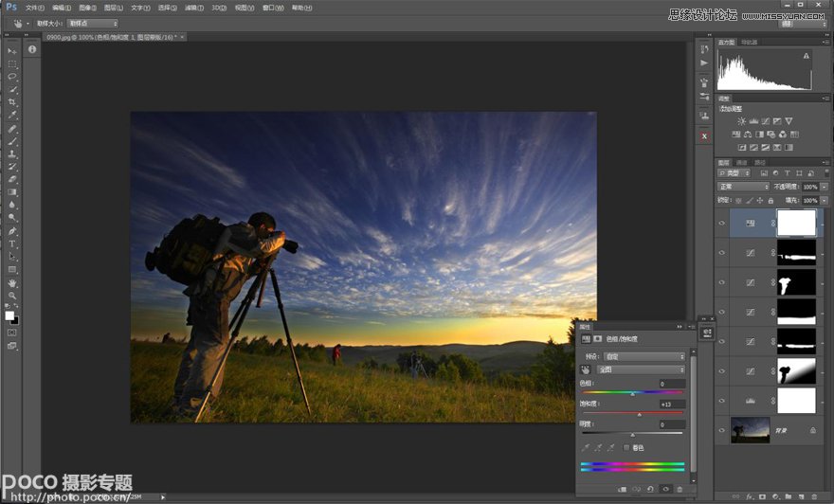Image resolution: width=834 pixels, height=504 pixels.
Task: Add a Brightness/Contrast adjustment from Adjustments panel
Action: 741,121
